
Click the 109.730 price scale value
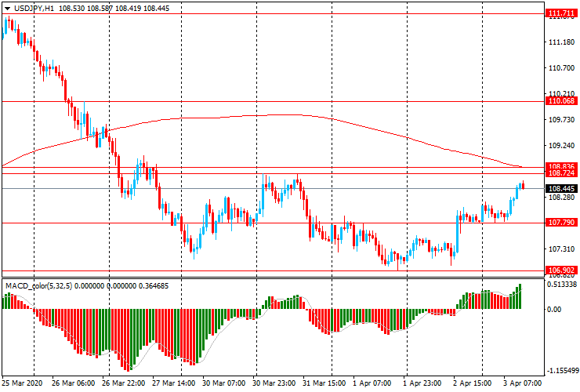pyautogui.click(x=561, y=120)
